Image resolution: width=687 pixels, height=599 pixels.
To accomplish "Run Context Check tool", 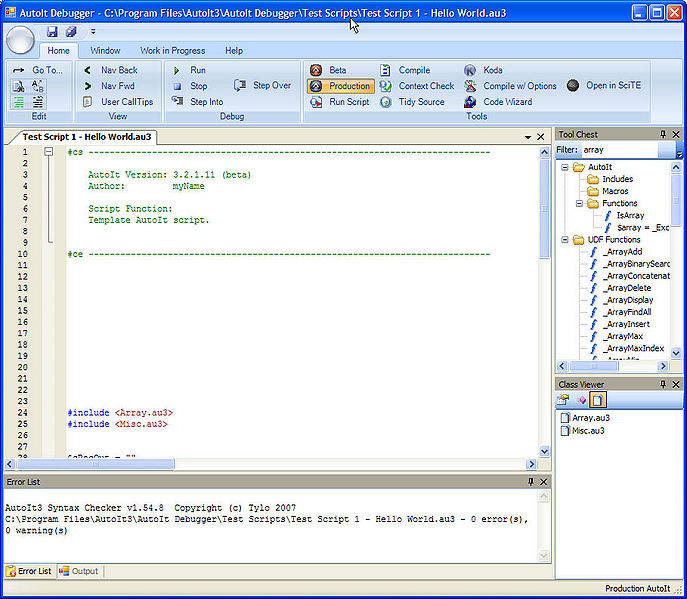I will [x=417, y=86].
